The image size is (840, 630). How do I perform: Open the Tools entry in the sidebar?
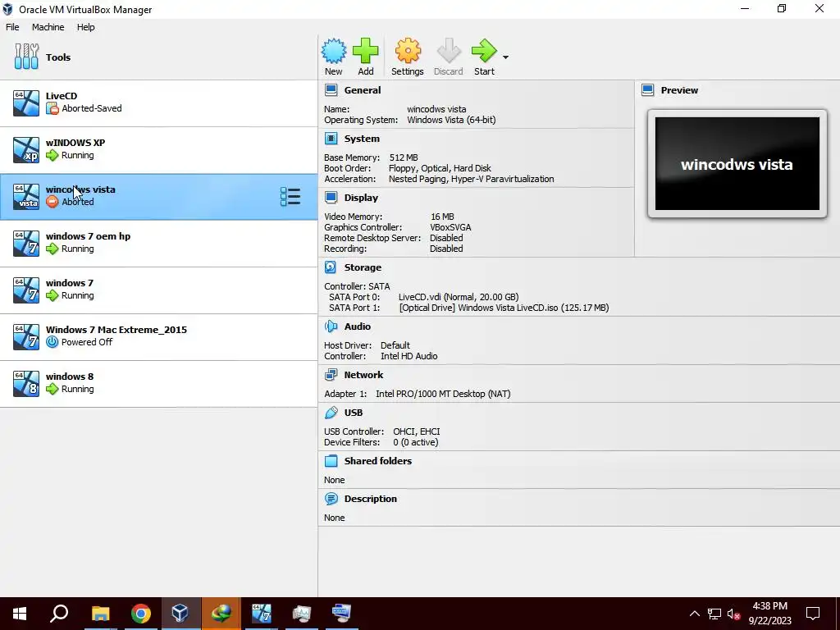pos(159,57)
